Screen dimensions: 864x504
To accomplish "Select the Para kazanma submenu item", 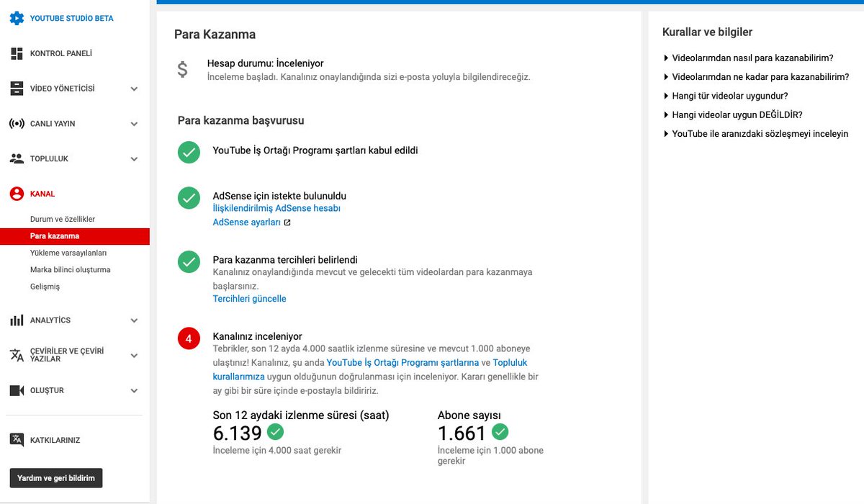I will (x=75, y=236).
